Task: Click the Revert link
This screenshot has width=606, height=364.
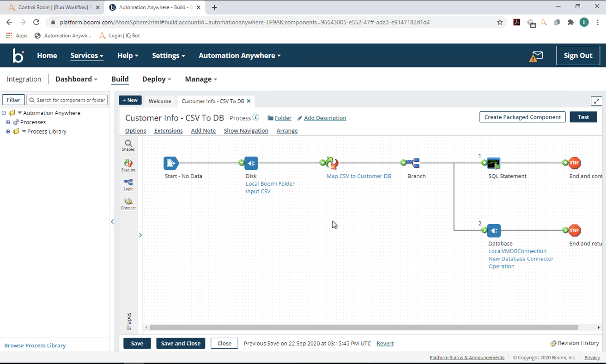Action: (385, 343)
